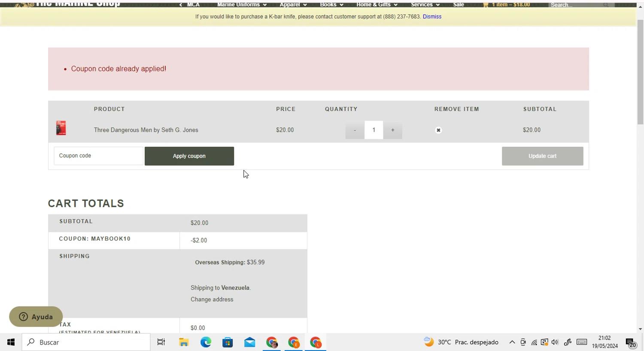Image resolution: width=644 pixels, height=351 pixels.
Task: Click the MAYBOOK10 coupon discount of -$2.00
Action: click(x=199, y=240)
